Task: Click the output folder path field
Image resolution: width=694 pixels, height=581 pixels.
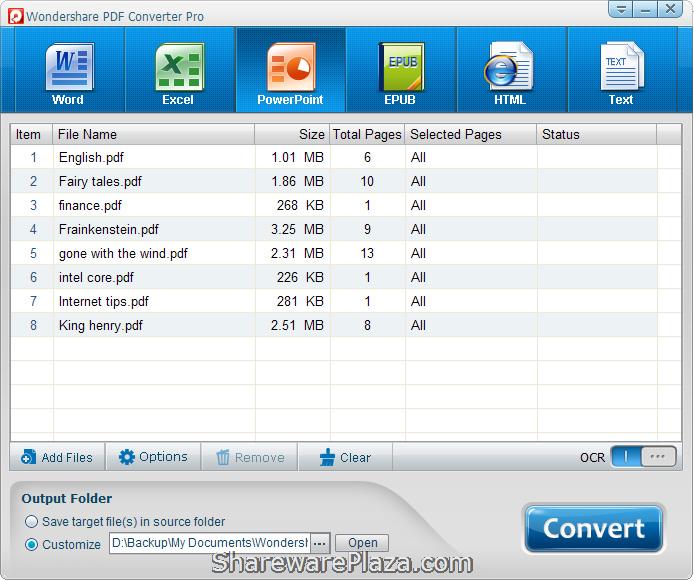Action: coord(210,543)
